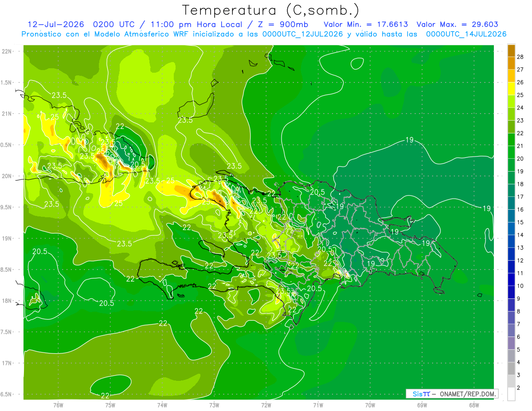Click the blue legend swatch between 14 and 15
The image size is (532, 411).
click(x=511, y=228)
